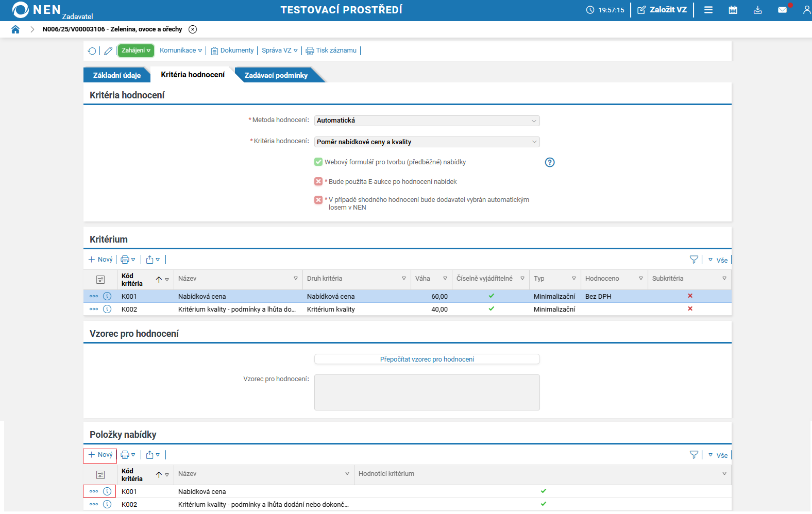812x514 pixels.
Task: Click Číselně vyjádřitelné checkmark for K001 row
Action: coord(492,296)
